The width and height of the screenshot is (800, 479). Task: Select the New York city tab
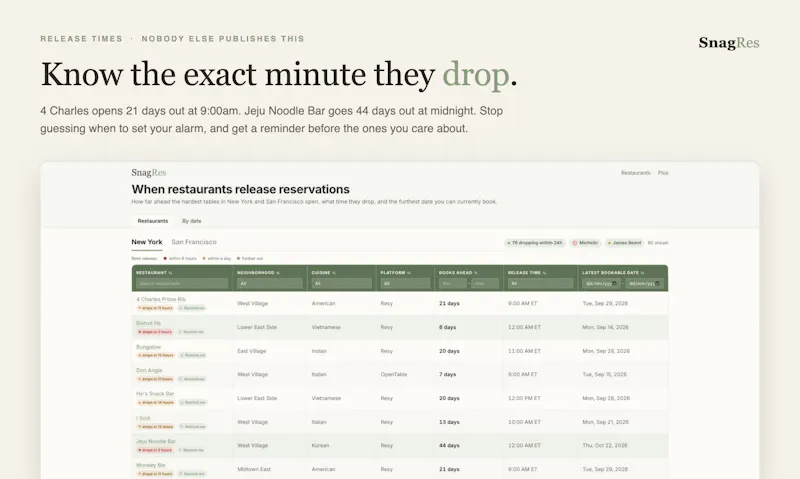pyautogui.click(x=147, y=242)
